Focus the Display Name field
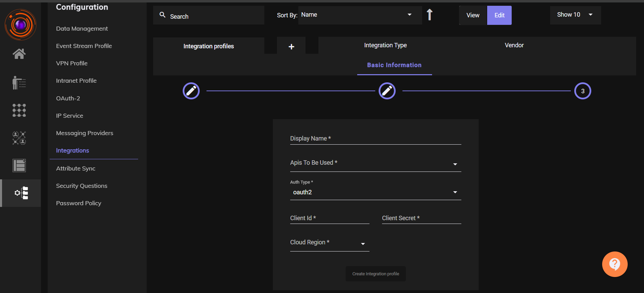 coord(376,139)
